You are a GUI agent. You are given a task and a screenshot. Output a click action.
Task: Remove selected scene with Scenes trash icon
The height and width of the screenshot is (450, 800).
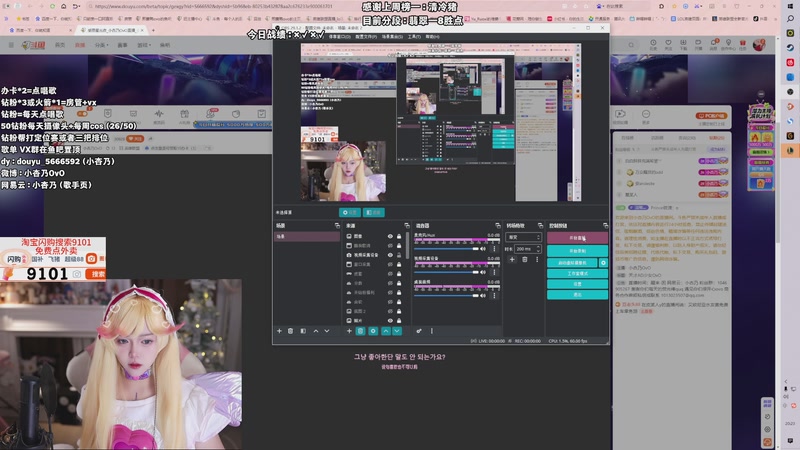290,331
